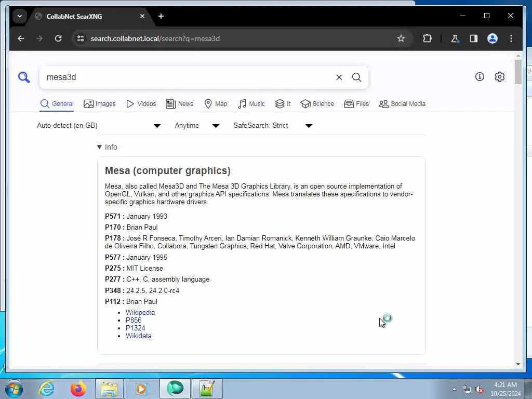532x399 pixels.
Task: Open the Wikidata link
Action: tap(139, 336)
